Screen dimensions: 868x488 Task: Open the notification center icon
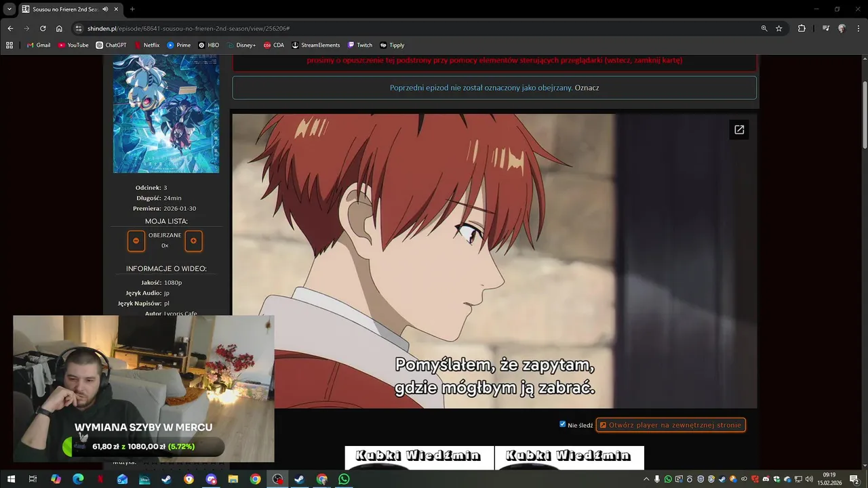(854, 479)
